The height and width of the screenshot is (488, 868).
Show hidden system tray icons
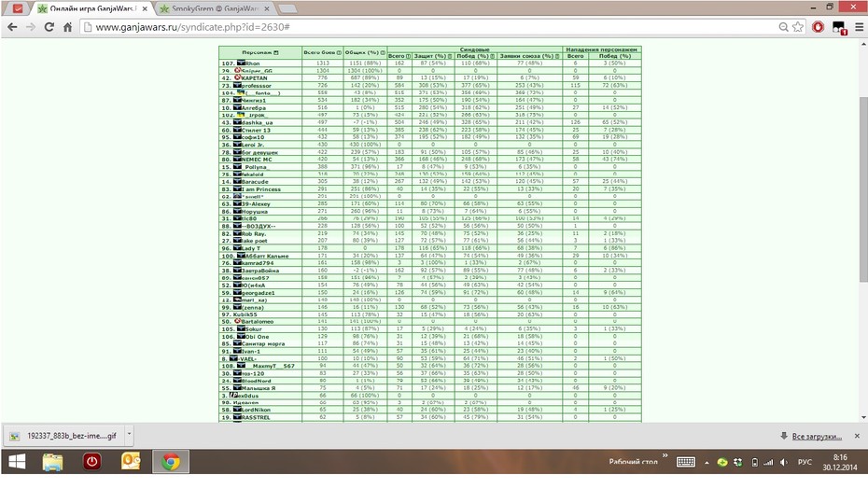tap(707, 463)
